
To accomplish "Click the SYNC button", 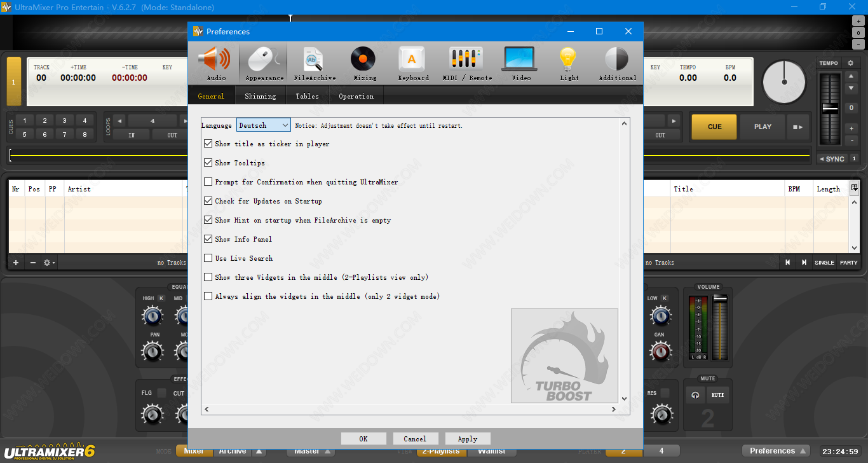I will (832, 159).
